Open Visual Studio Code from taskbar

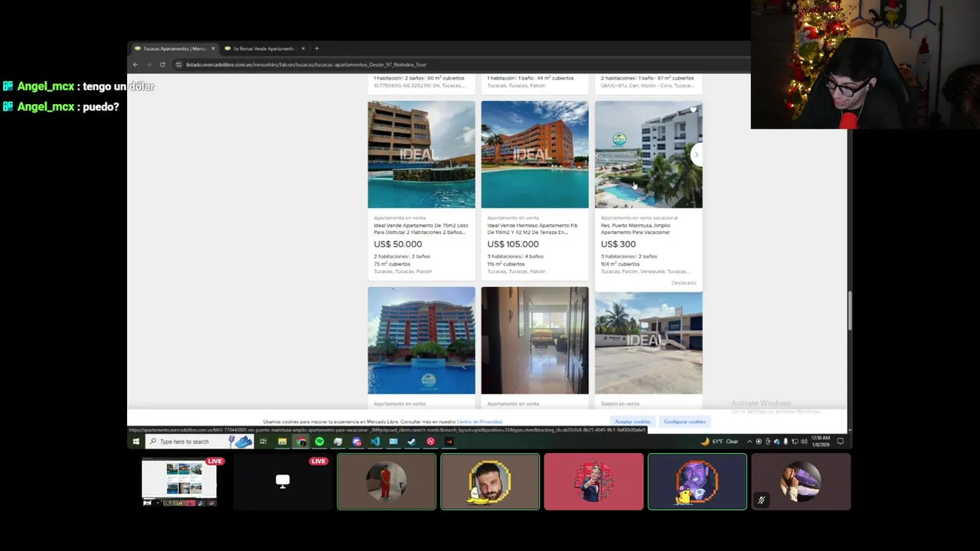pos(374,442)
